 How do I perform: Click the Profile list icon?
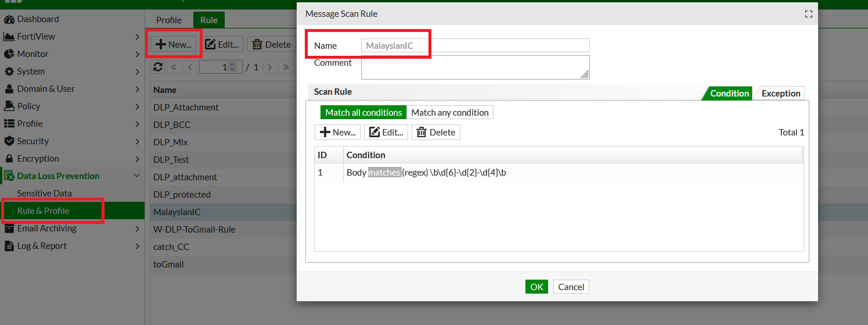(x=9, y=124)
